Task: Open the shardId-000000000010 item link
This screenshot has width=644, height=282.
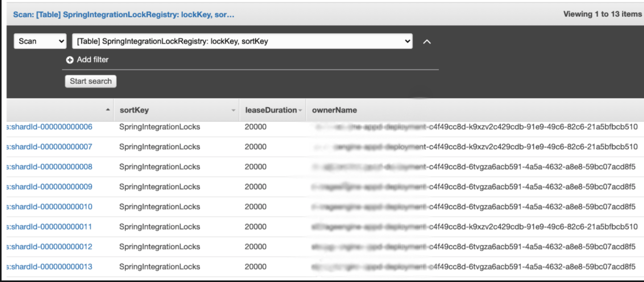Action: pyautogui.click(x=49, y=207)
